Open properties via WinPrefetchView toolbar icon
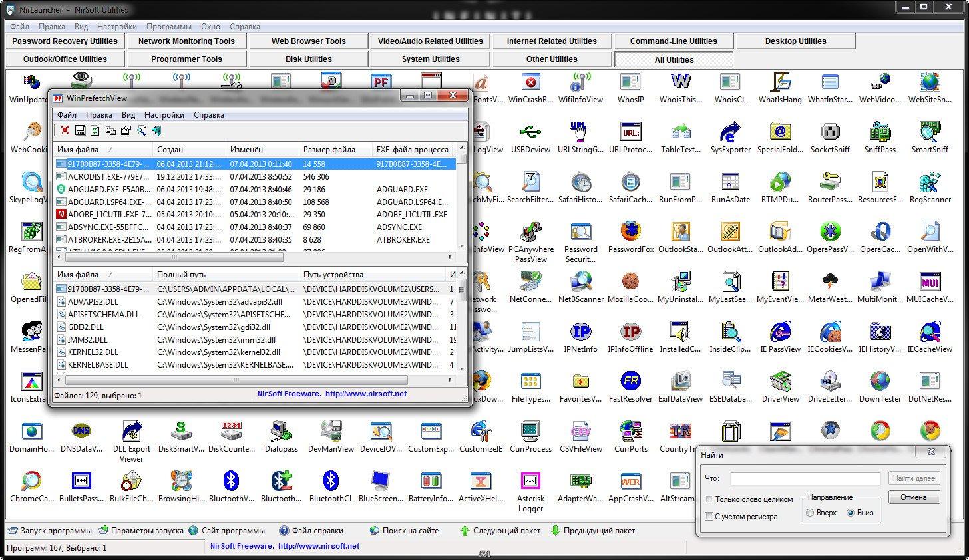 point(126,130)
